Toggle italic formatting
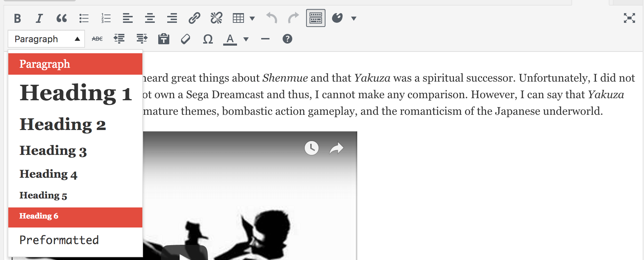The width and height of the screenshot is (644, 260). 39,18
